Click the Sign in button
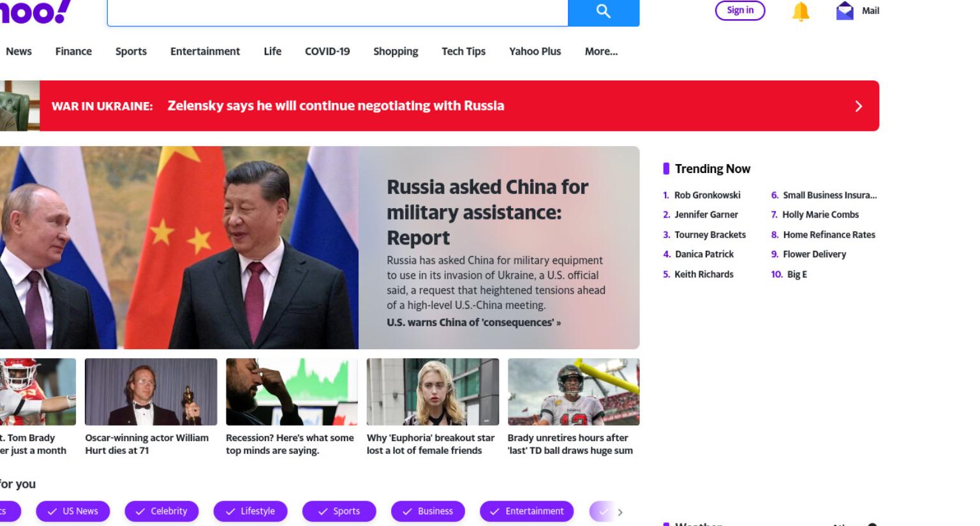The height and width of the screenshot is (526, 980). [x=740, y=10]
